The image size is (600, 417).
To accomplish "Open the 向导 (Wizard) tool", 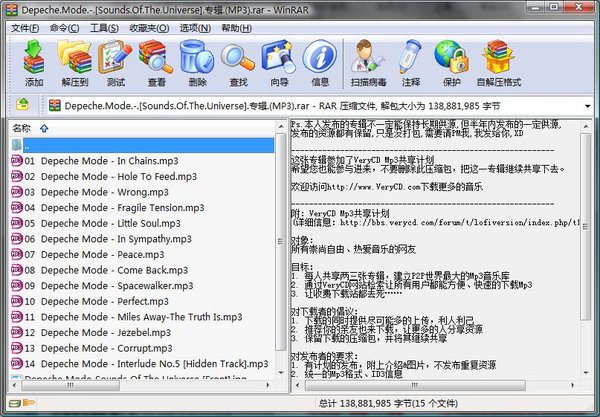I will pos(279,57).
